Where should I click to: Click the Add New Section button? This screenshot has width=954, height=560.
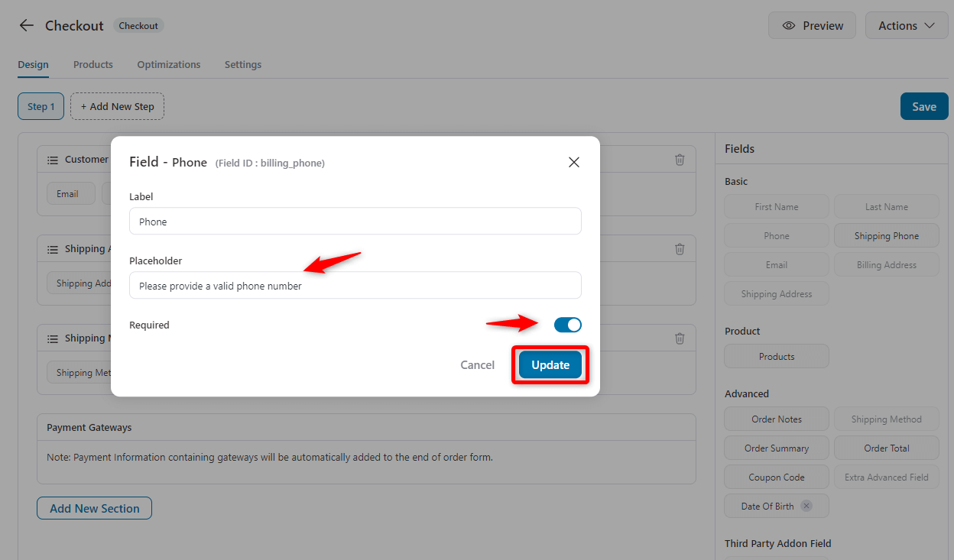[94, 508]
